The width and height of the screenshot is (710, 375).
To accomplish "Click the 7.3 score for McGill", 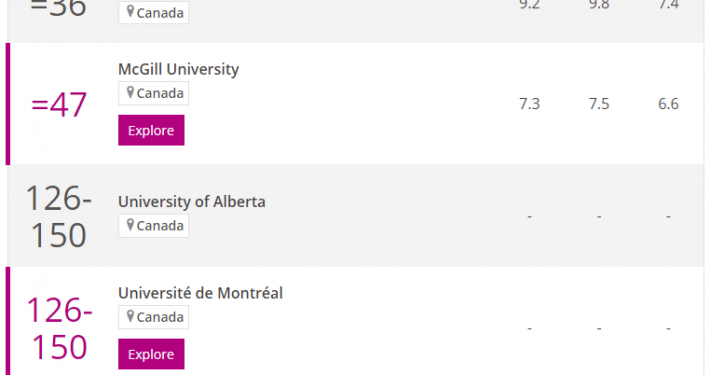I will pos(529,104).
